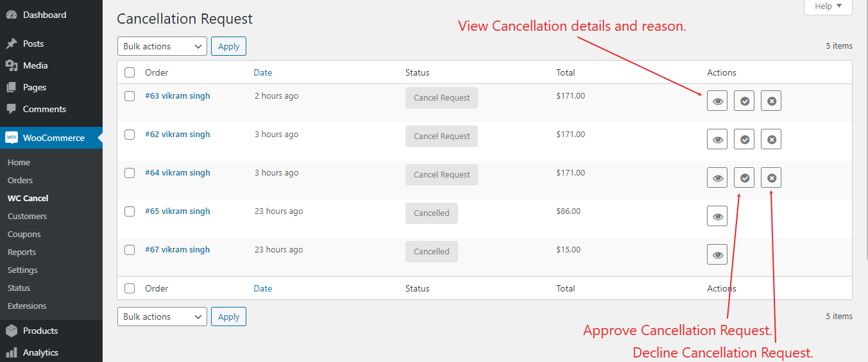Decline cancellation request for order #63

pyautogui.click(x=771, y=101)
